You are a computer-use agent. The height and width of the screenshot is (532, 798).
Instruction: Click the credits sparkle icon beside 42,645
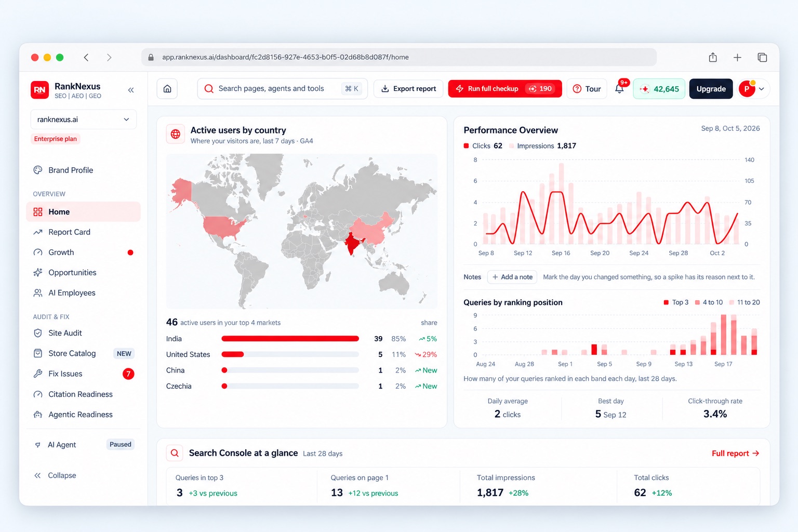click(x=645, y=89)
